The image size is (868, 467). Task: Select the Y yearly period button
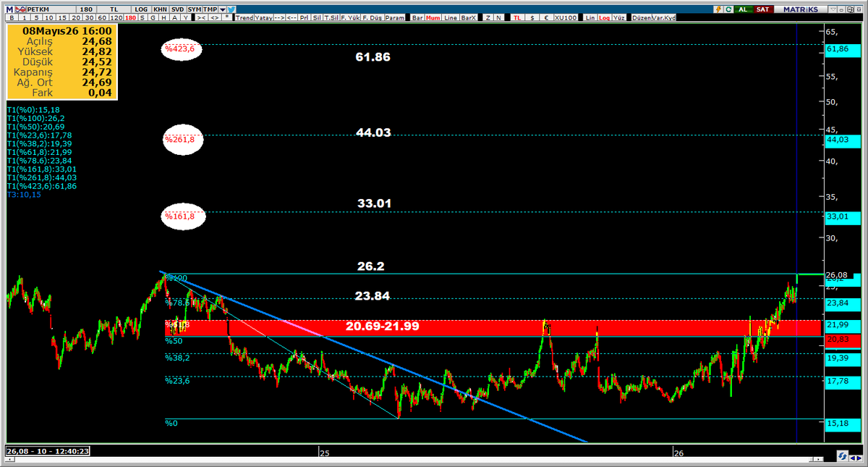tap(186, 17)
